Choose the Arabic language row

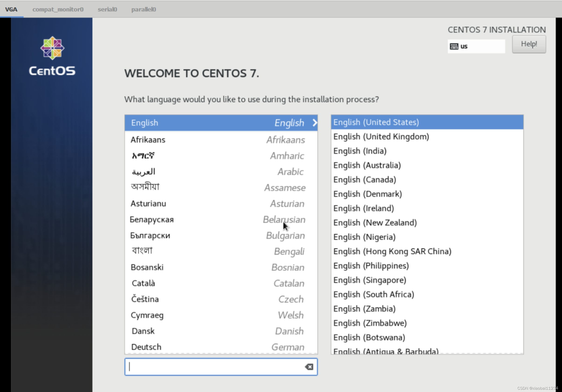221,172
